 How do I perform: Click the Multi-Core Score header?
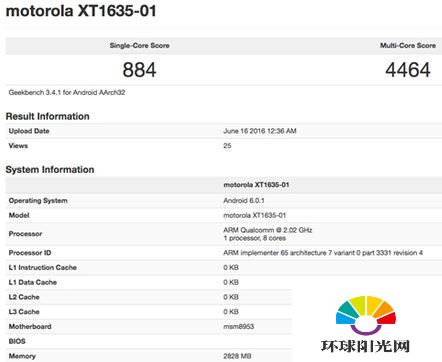408,45
